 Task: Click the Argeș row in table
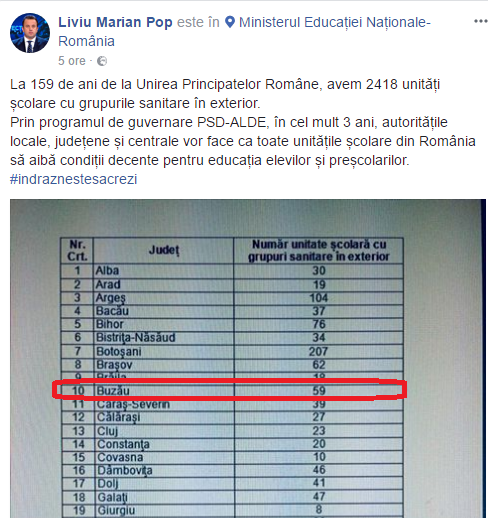click(232, 298)
